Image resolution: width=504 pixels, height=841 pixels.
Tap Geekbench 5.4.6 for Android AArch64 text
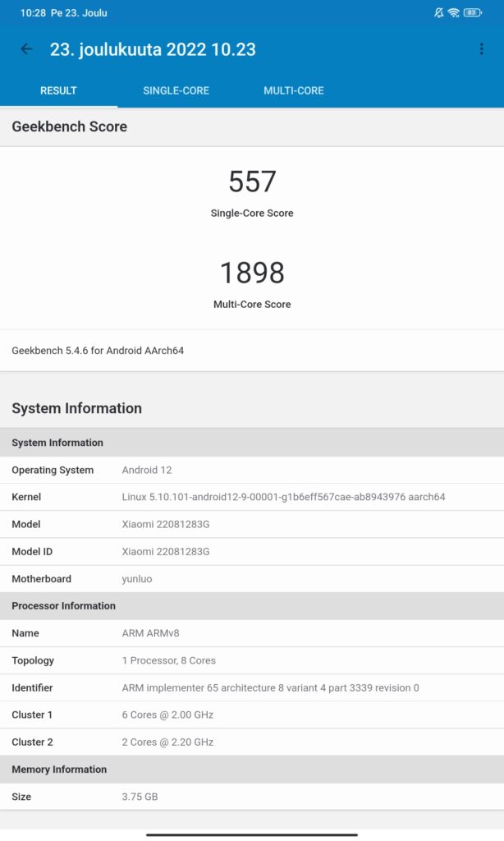tap(98, 350)
